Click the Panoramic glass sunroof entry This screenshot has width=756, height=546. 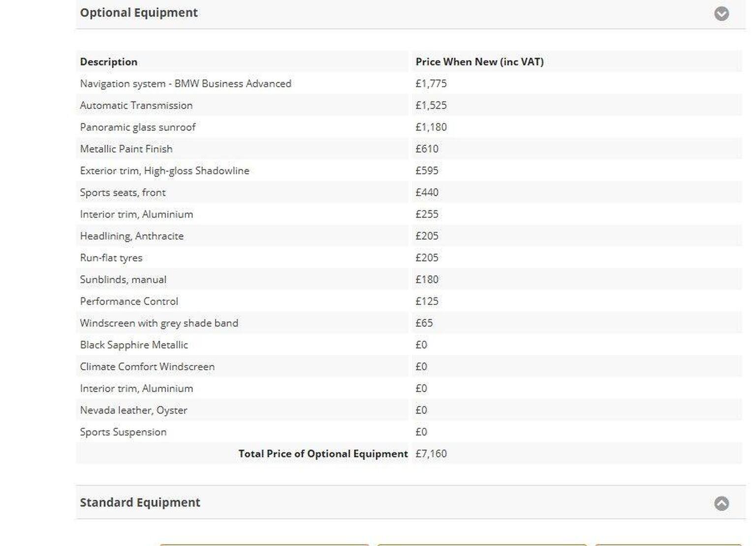pyautogui.click(x=138, y=127)
